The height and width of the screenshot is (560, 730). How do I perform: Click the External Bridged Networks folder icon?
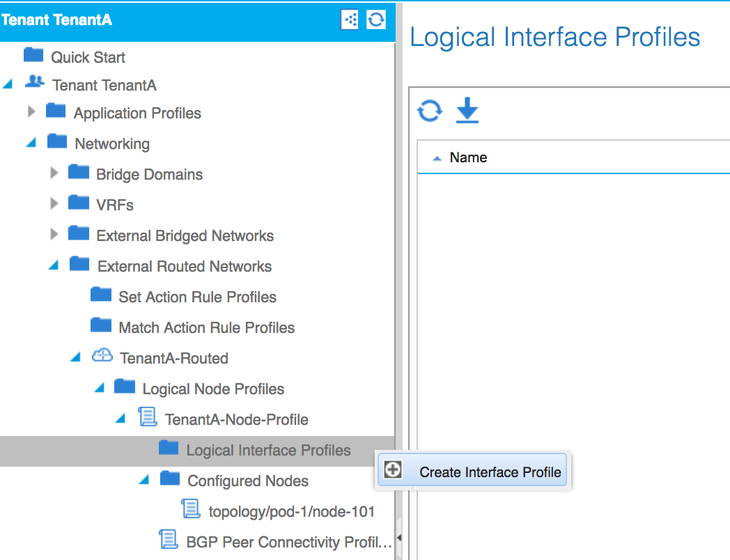pyautogui.click(x=79, y=233)
